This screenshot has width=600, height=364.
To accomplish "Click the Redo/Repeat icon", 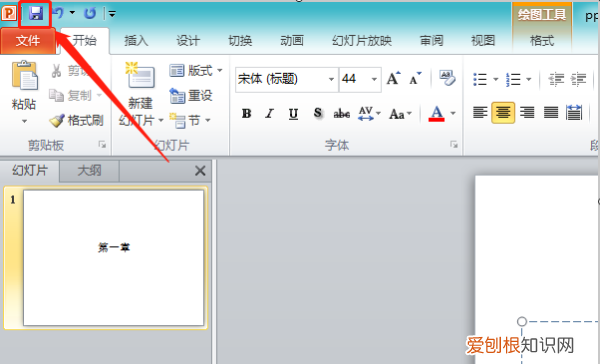I will coord(90,13).
